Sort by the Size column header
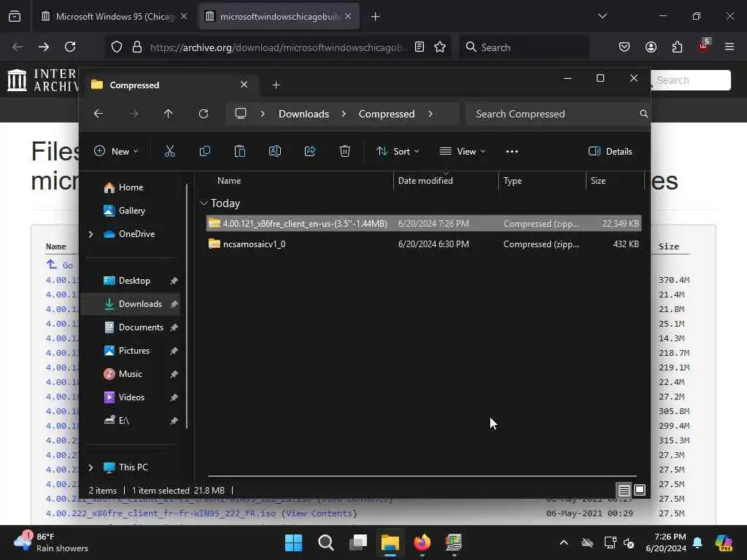The height and width of the screenshot is (560, 747). tap(598, 181)
